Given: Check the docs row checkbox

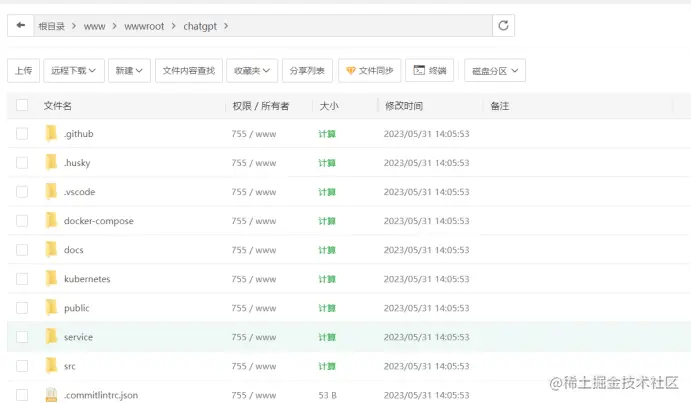Looking at the screenshot, I should pyautogui.click(x=22, y=249).
